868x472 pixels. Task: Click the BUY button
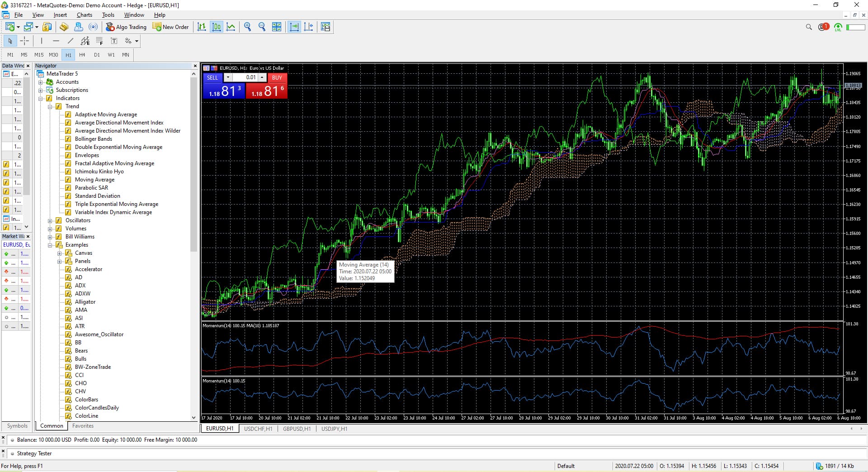coord(277,77)
